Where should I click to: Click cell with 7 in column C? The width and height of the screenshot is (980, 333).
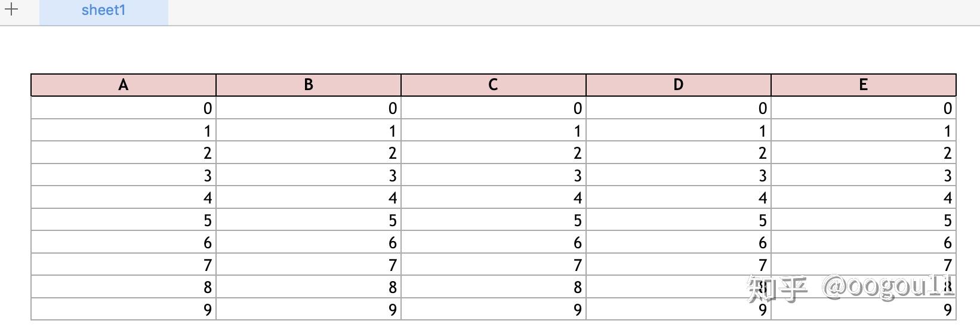click(493, 265)
